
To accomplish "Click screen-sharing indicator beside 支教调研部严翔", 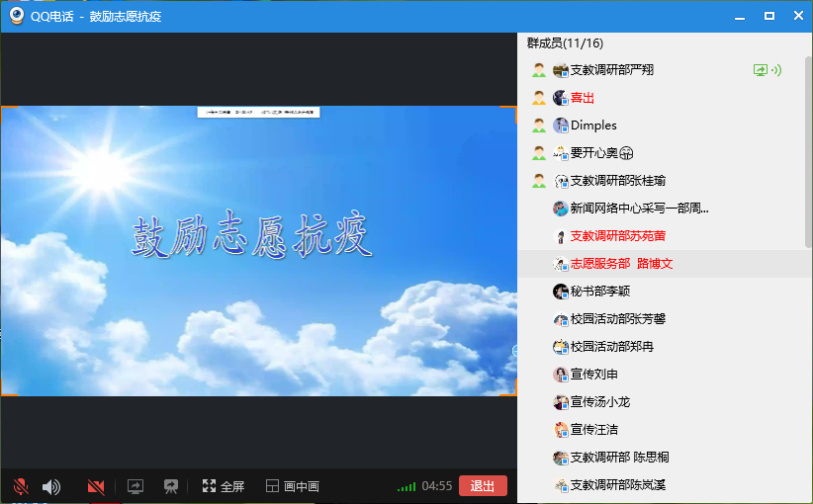I will [x=761, y=70].
